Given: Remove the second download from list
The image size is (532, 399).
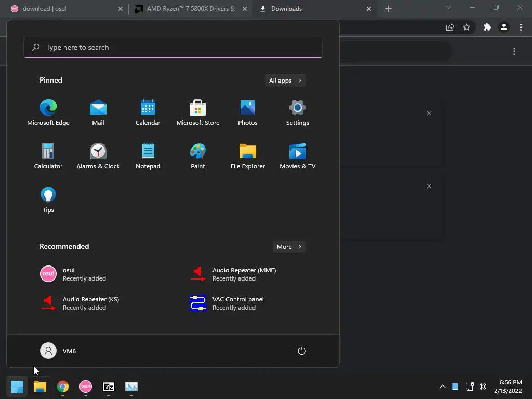Looking at the screenshot, I should click(x=429, y=187).
